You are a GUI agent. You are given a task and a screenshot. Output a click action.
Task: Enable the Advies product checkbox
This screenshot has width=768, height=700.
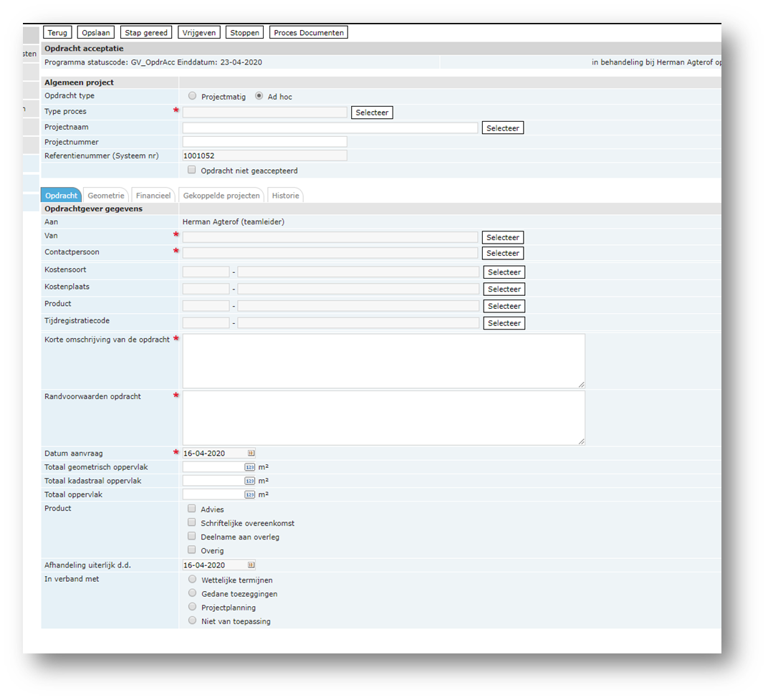(192, 509)
